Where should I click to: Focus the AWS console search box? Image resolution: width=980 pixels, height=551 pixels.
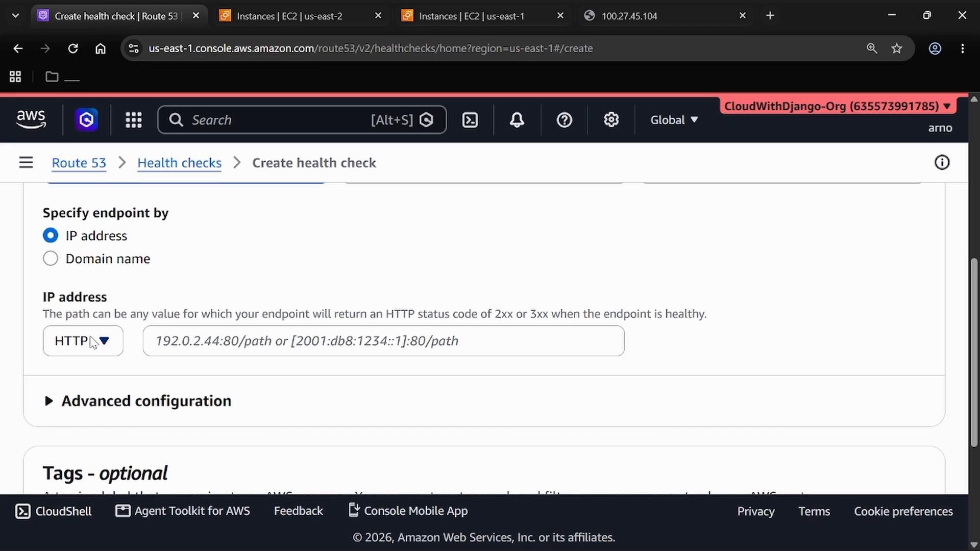[x=302, y=120]
